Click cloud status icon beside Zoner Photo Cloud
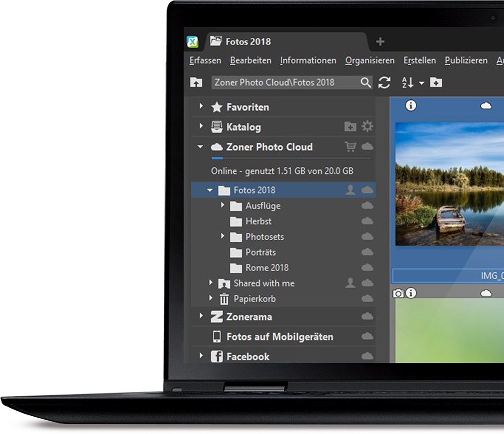Viewport: 504px width, 434px height. coord(367,147)
